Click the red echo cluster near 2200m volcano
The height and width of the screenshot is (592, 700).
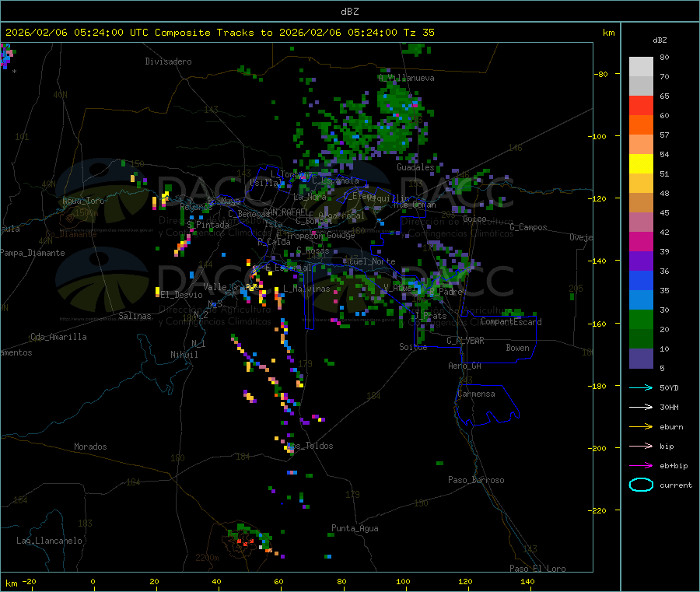pyautogui.click(x=245, y=542)
